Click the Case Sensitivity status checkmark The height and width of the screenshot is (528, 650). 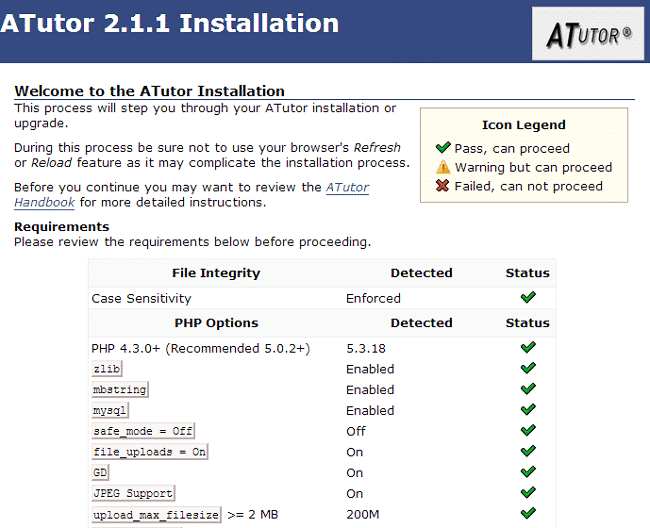528,297
